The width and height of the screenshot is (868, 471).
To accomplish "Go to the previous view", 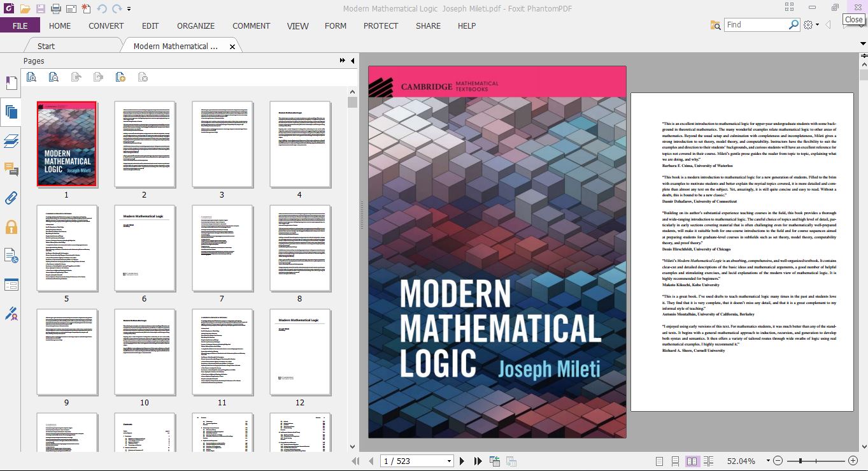I will pyautogui.click(x=494, y=461).
